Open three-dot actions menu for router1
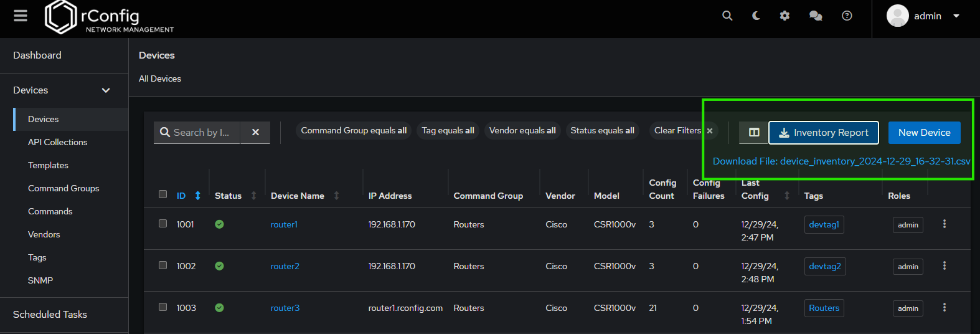The height and width of the screenshot is (334, 980). point(945,224)
